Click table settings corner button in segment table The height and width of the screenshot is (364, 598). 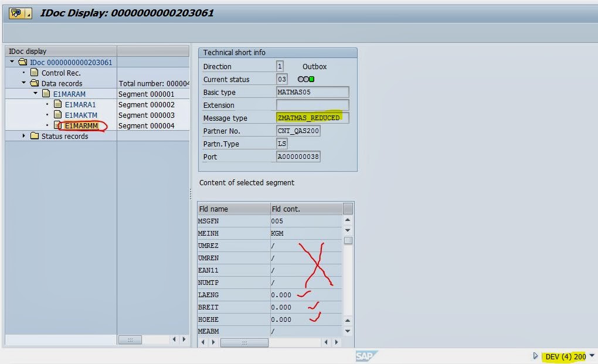tap(348, 209)
